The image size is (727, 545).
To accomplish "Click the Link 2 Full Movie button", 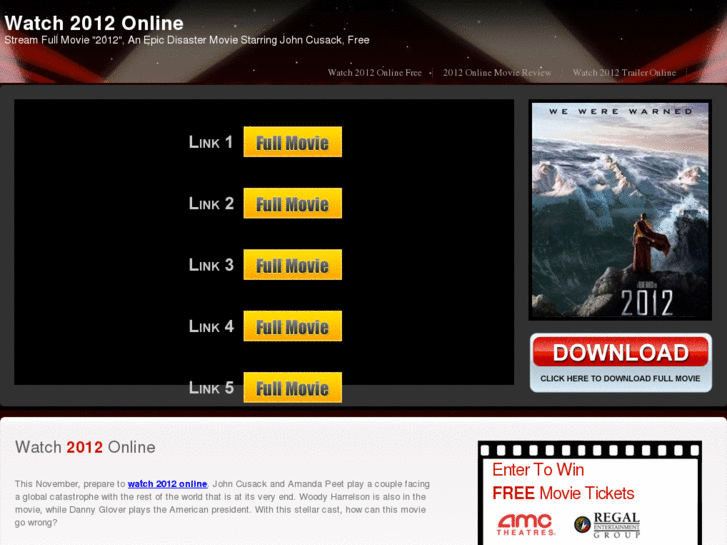I will coord(293,203).
